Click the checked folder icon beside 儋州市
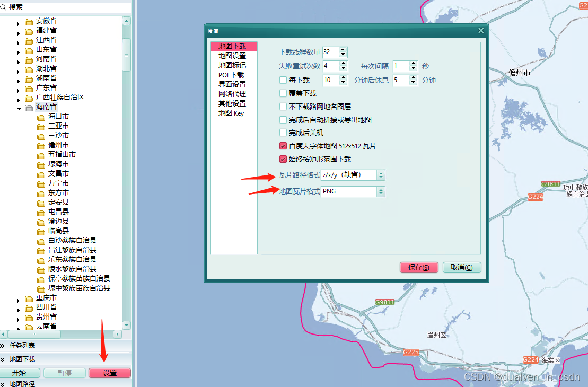588x387 pixels. tap(41, 145)
